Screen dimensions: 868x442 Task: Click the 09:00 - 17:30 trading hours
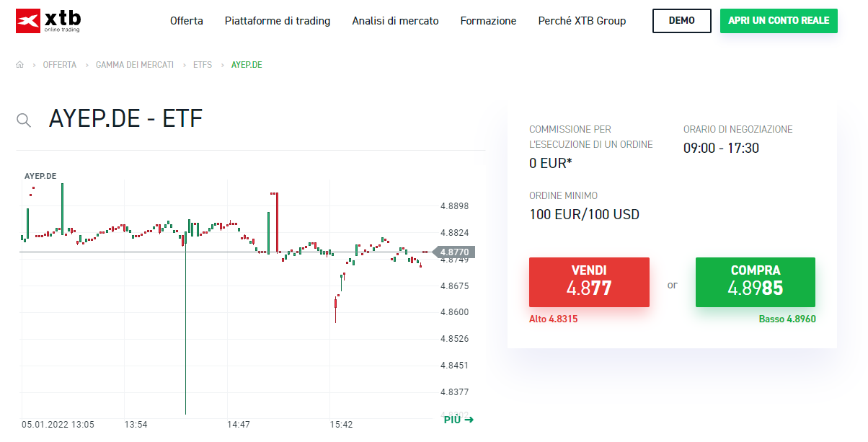[x=721, y=149]
